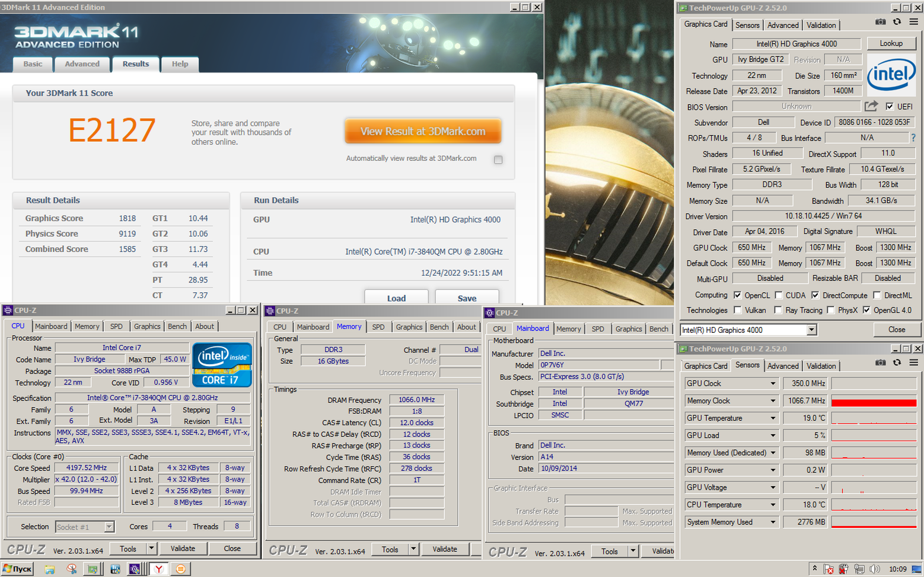The image size is (924, 577).
Task: Open Mainboard tab in leftmost CPU-Z window
Action: pyautogui.click(x=51, y=326)
